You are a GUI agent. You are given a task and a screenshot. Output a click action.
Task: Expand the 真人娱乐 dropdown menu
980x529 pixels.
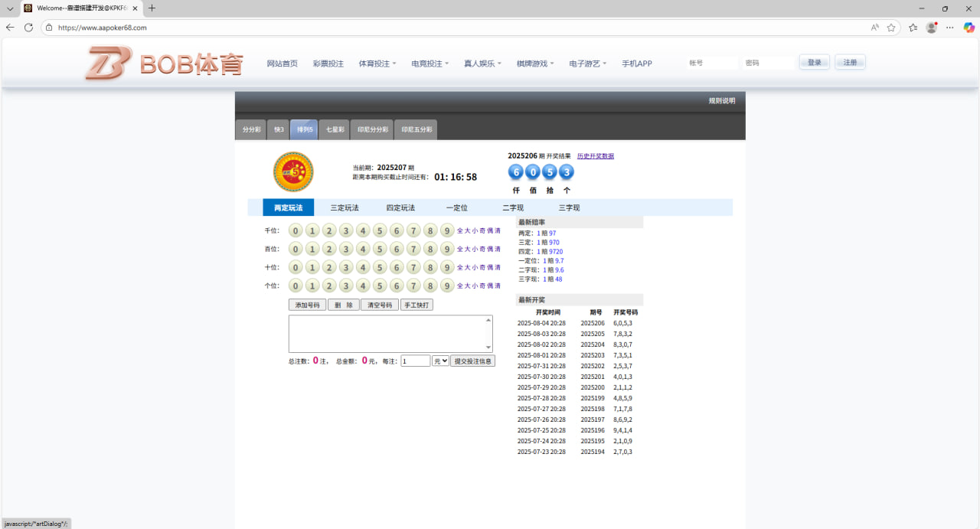coord(482,64)
